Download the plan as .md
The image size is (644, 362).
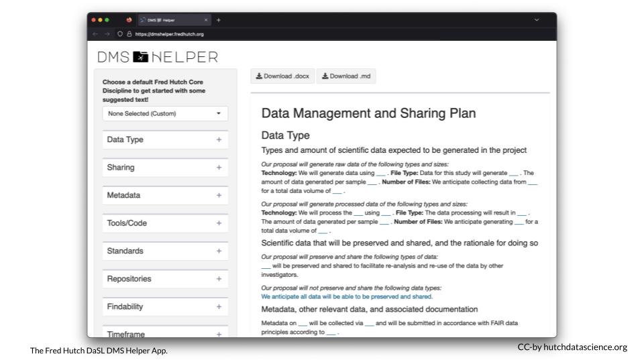(346, 76)
